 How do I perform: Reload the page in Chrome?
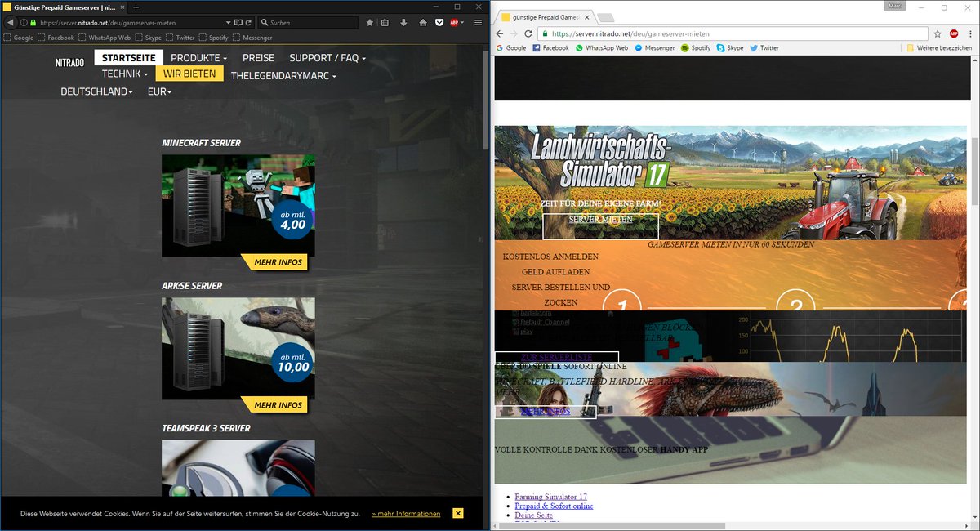pos(528,34)
